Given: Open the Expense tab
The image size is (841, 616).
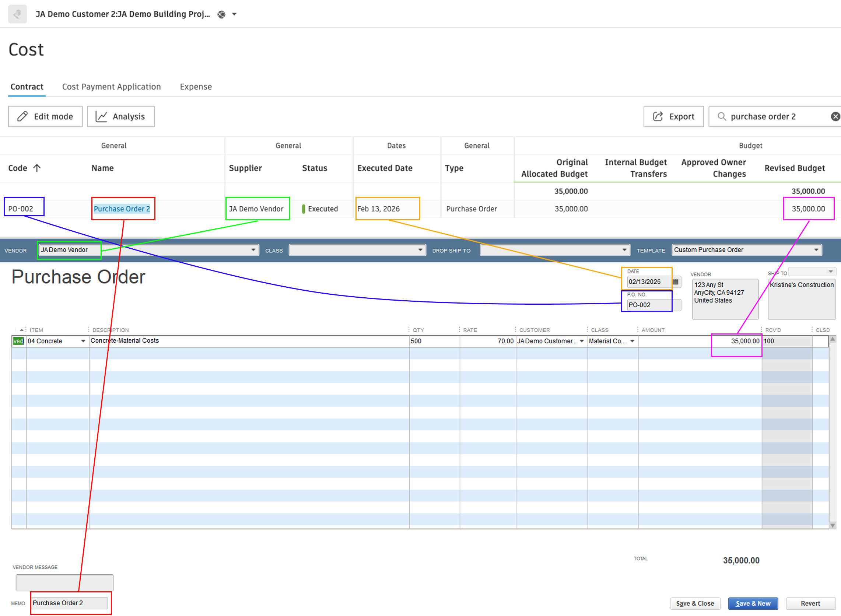Looking at the screenshot, I should coord(195,87).
